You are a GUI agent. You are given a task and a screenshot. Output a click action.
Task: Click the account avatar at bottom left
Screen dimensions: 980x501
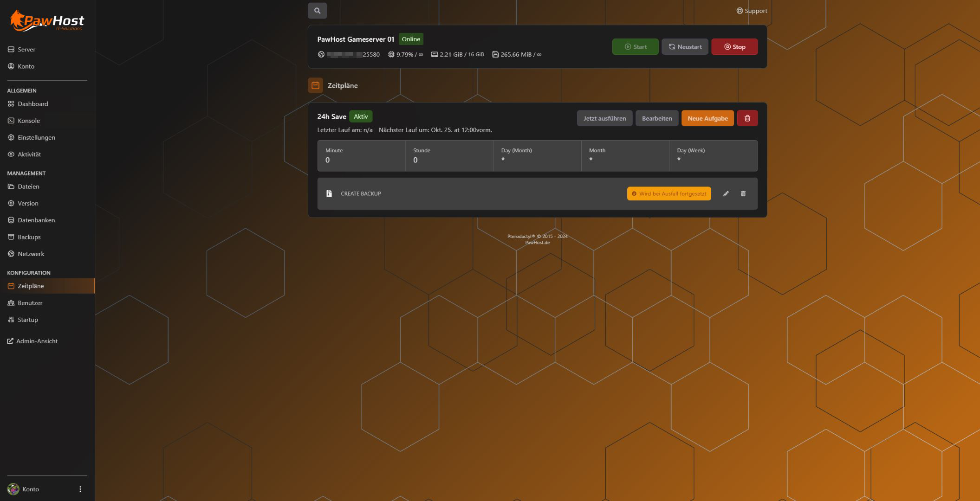(x=13, y=489)
